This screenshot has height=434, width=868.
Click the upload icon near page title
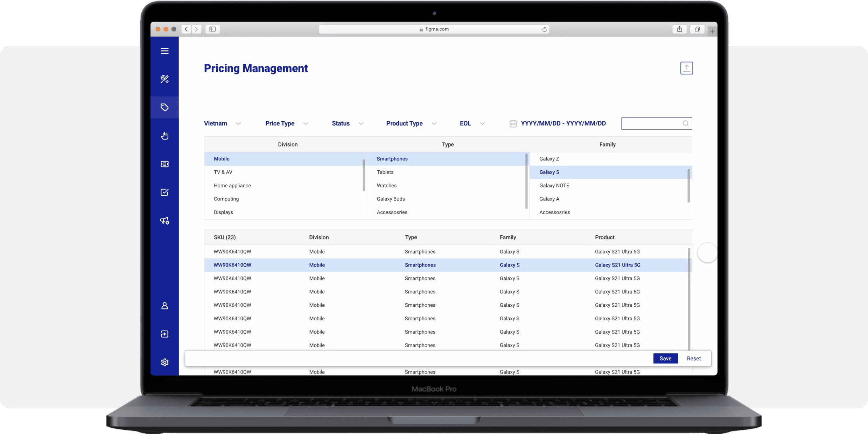click(x=686, y=68)
